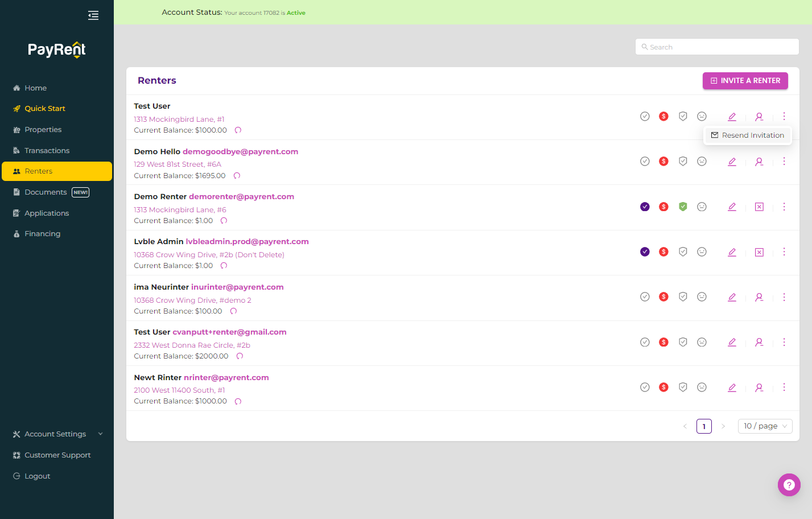Toggle purple checkmark for Demo Renter

(x=645, y=207)
